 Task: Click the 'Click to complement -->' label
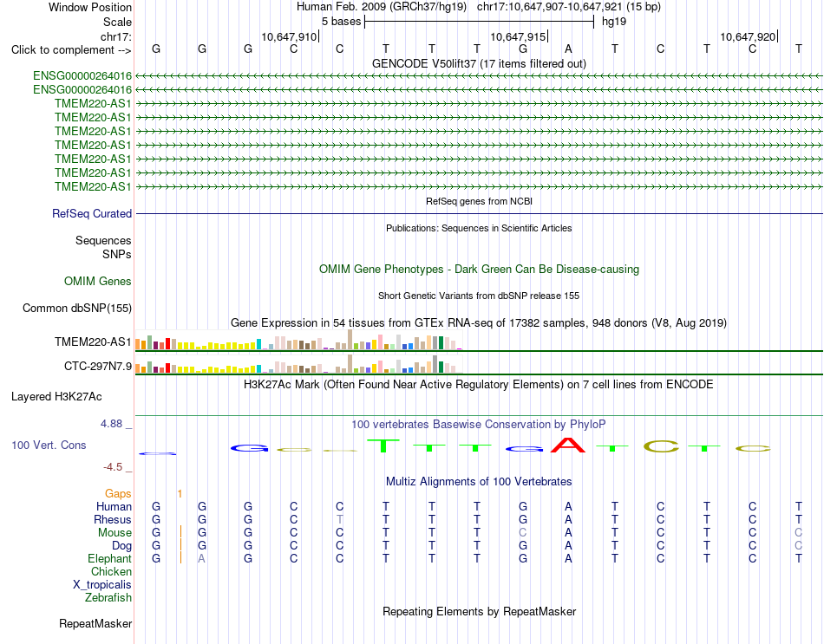[71, 50]
